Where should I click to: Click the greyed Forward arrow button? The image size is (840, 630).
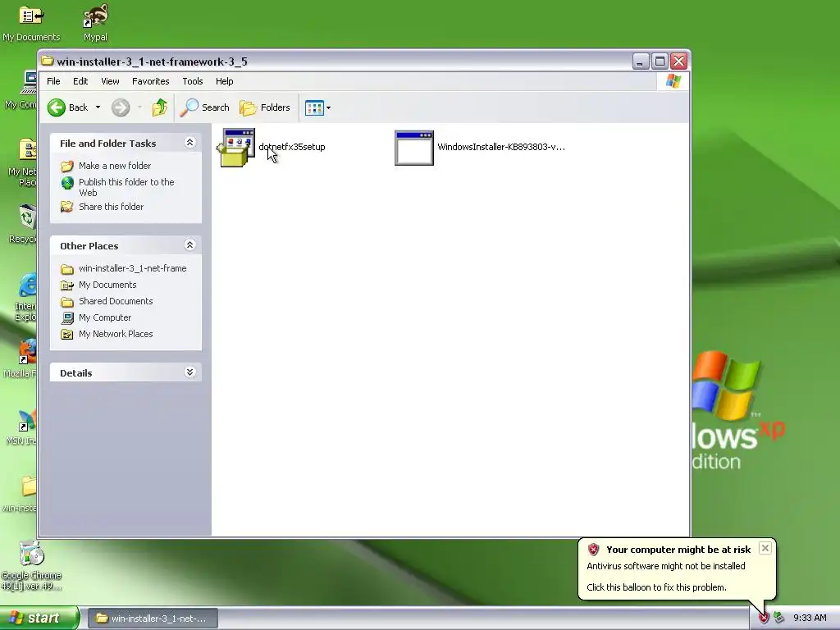point(121,107)
